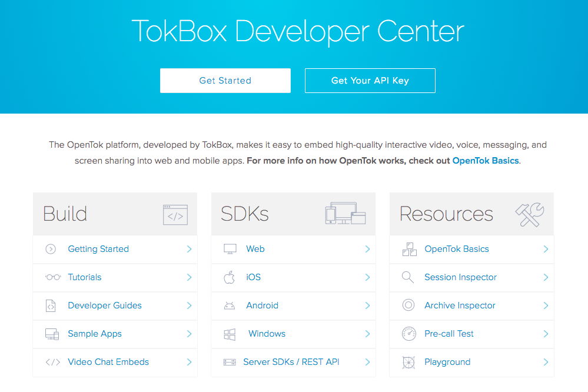588x392 pixels.
Task: Click the OpenTok Basics blocks icon
Action: pyautogui.click(x=410, y=249)
